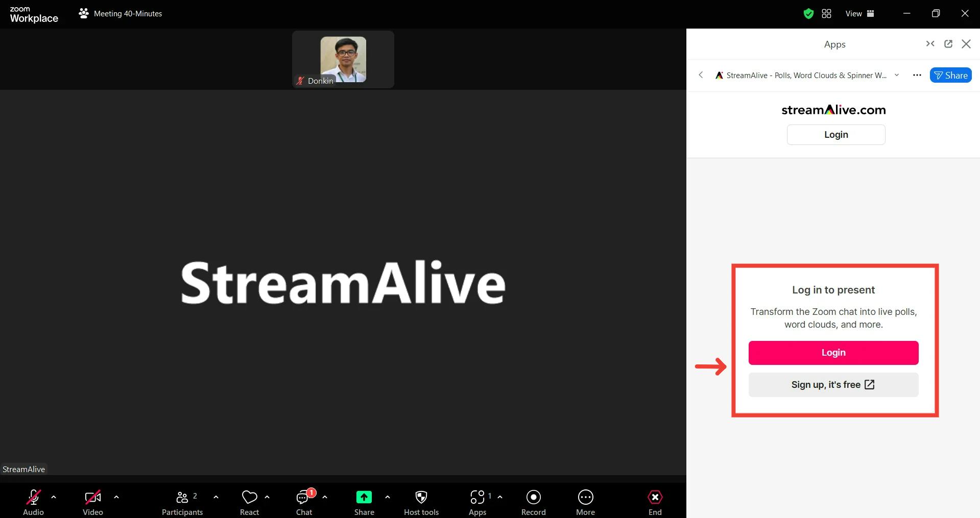This screenshot has width=980, height=518.
Task: Expand the chevron beside toolbar Apps
Action: (500, 497)
